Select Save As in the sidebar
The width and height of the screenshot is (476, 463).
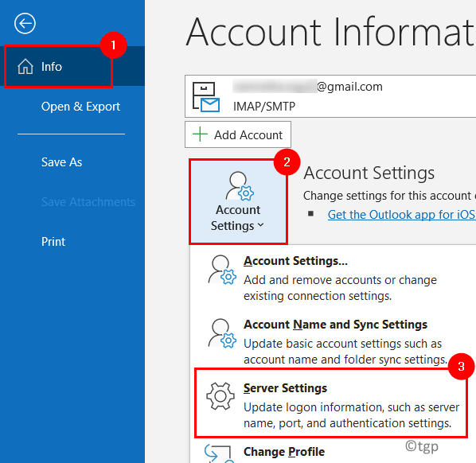(61, 162)
